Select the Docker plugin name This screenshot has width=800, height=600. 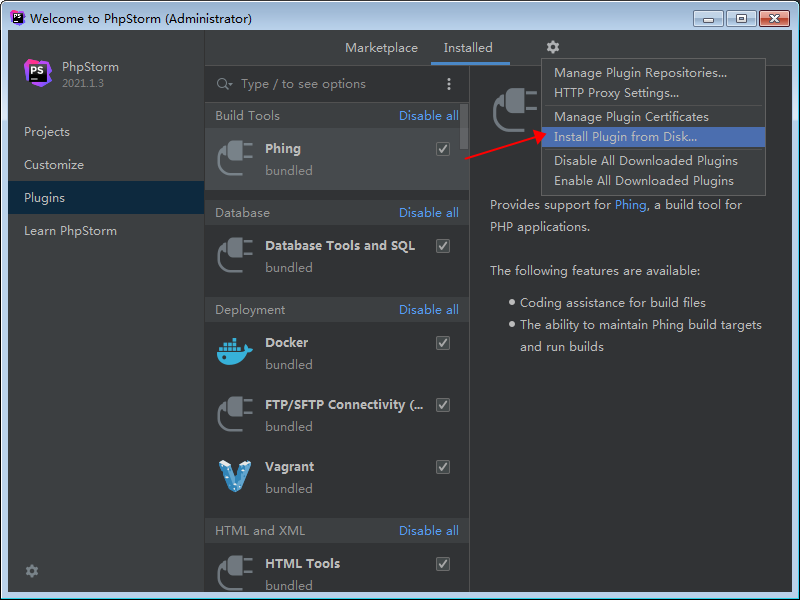coord(287,342)
